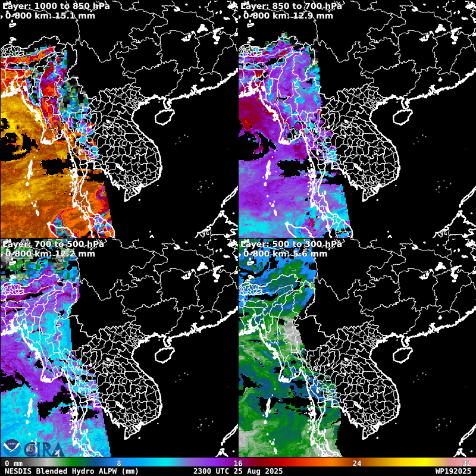Viewport: 476px width, 476px height.
Task: Click the 32 mark on the colorbar
Action: point(466,463)
